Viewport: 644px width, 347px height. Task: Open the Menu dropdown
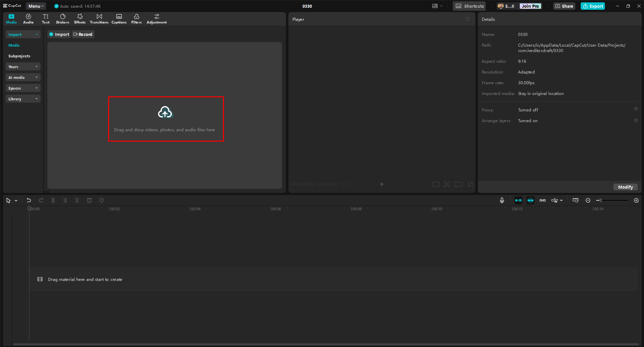pyautogui.click(x=36, y=6)
